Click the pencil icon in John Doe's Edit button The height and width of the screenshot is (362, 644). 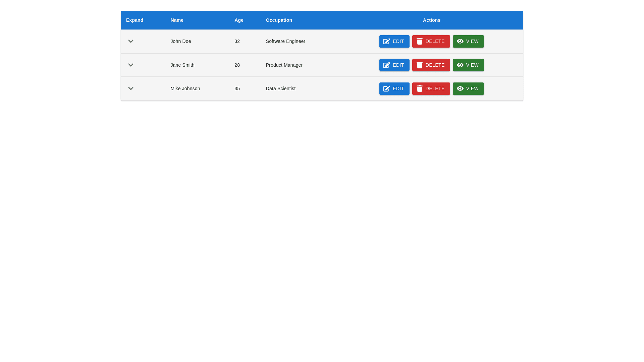tap(386, 41)
